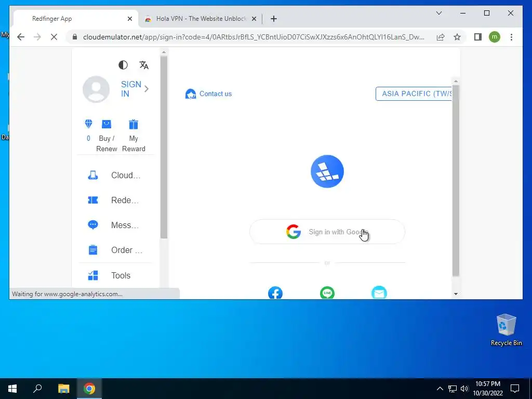
Task: Close the Redfinger App tab
Action: (x=129, y=19)
